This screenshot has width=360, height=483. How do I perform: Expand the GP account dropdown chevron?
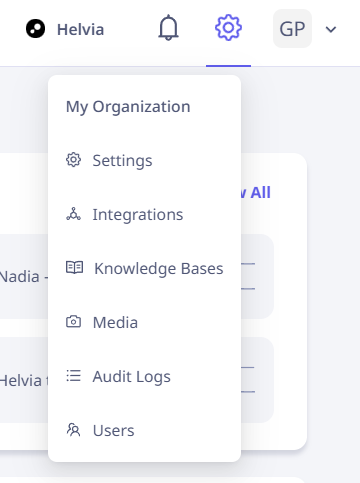331,29
